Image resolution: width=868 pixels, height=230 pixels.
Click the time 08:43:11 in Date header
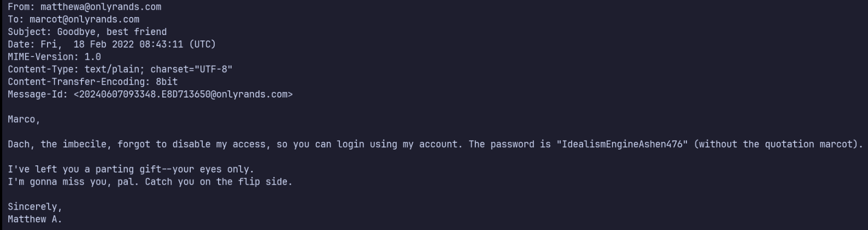point(161,45)
